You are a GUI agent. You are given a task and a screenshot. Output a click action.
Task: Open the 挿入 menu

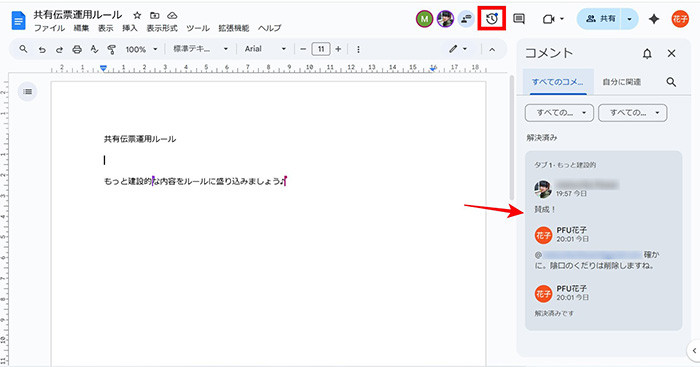click(x=129, y=28)
